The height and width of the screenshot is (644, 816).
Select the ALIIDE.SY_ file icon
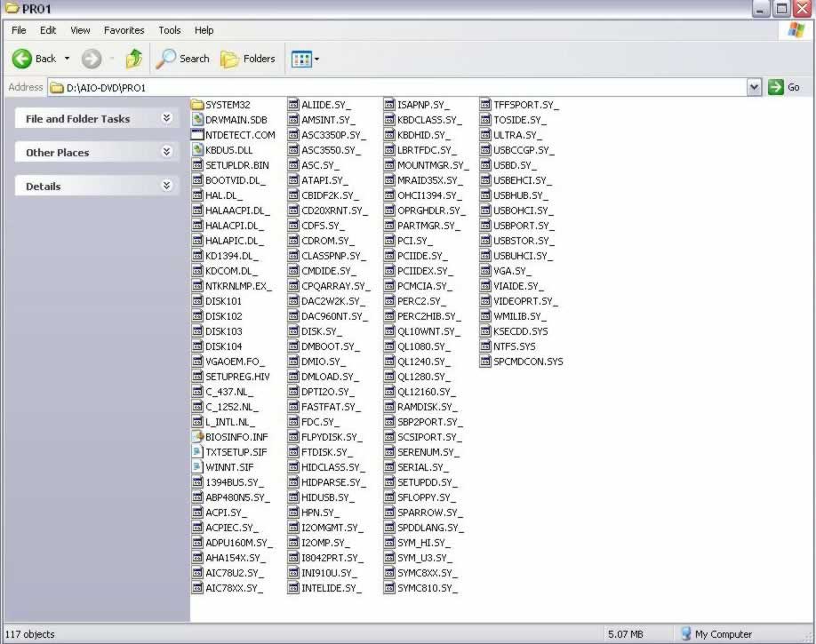coord(293,105)
